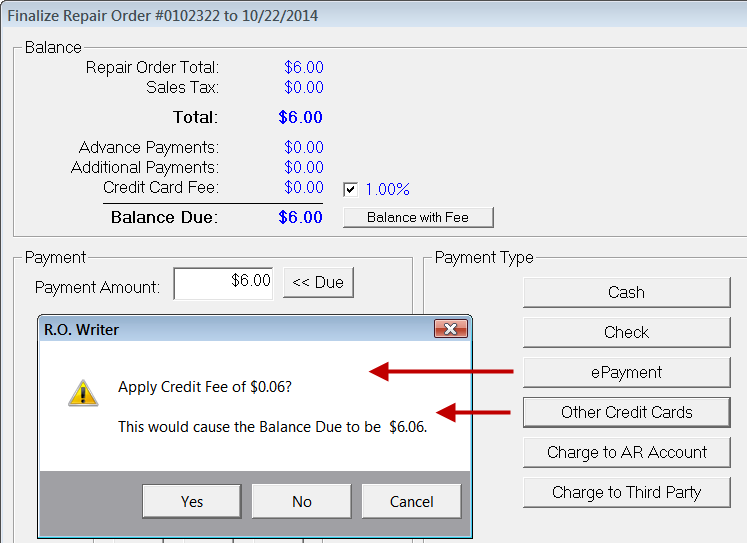Choose the Check payment type

point(626,332)
